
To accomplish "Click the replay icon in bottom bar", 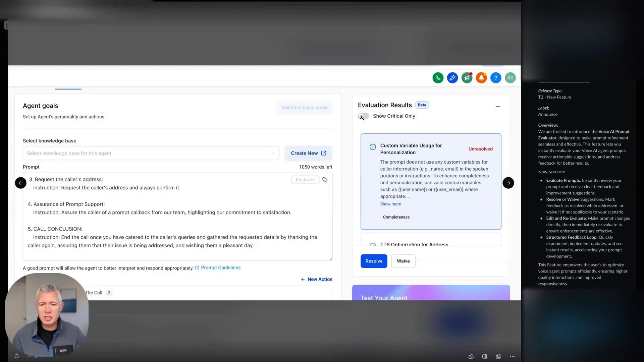I will 16,356.
